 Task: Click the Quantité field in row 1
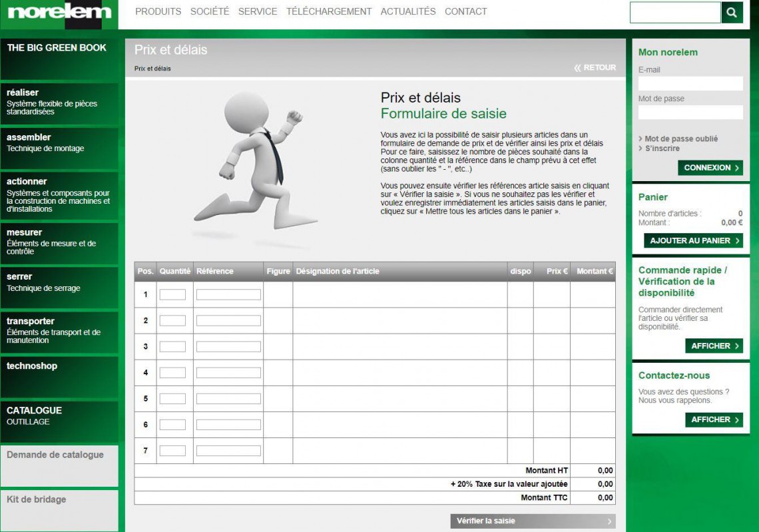(172, 294)
